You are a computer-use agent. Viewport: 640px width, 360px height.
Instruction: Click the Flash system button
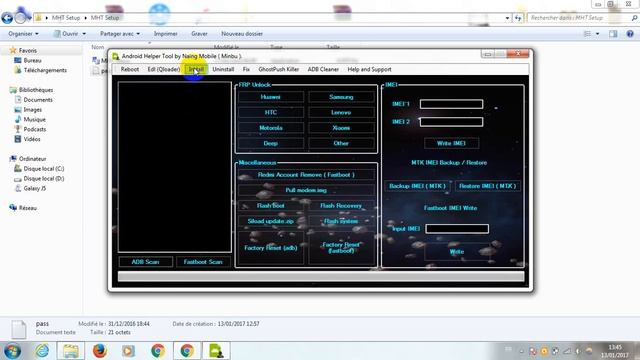(341, 221)
